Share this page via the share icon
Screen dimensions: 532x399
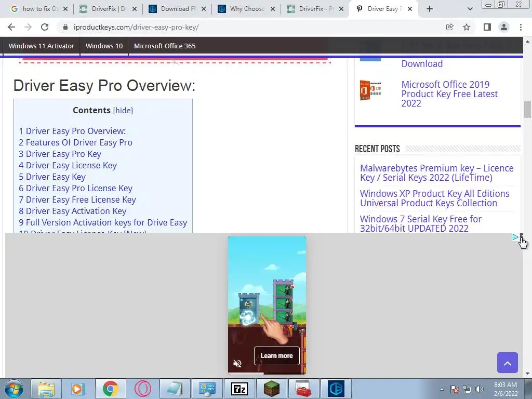click(449, 27)
